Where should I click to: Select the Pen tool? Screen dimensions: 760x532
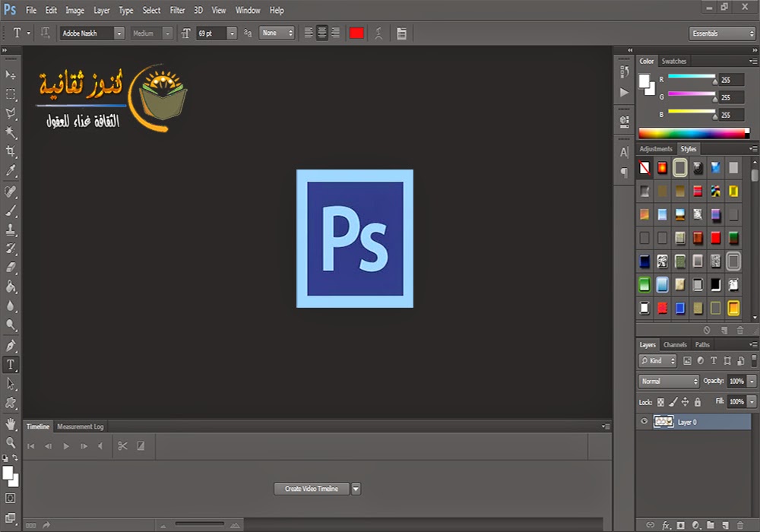11,346
